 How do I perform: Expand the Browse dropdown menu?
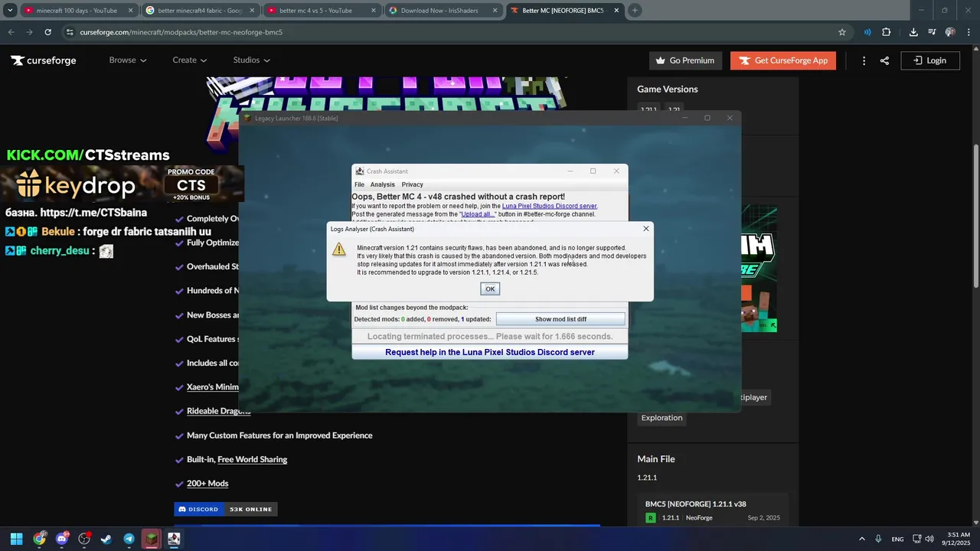coord(127,60)
